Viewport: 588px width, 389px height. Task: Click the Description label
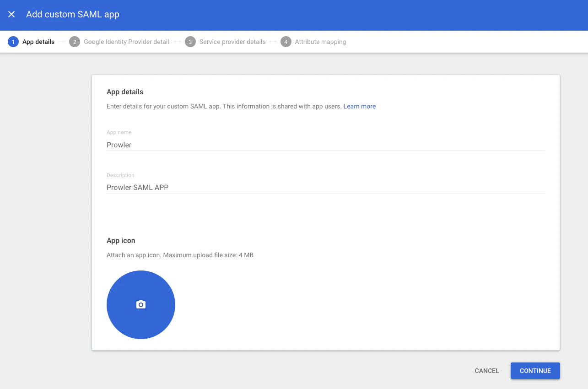point(120,175)
